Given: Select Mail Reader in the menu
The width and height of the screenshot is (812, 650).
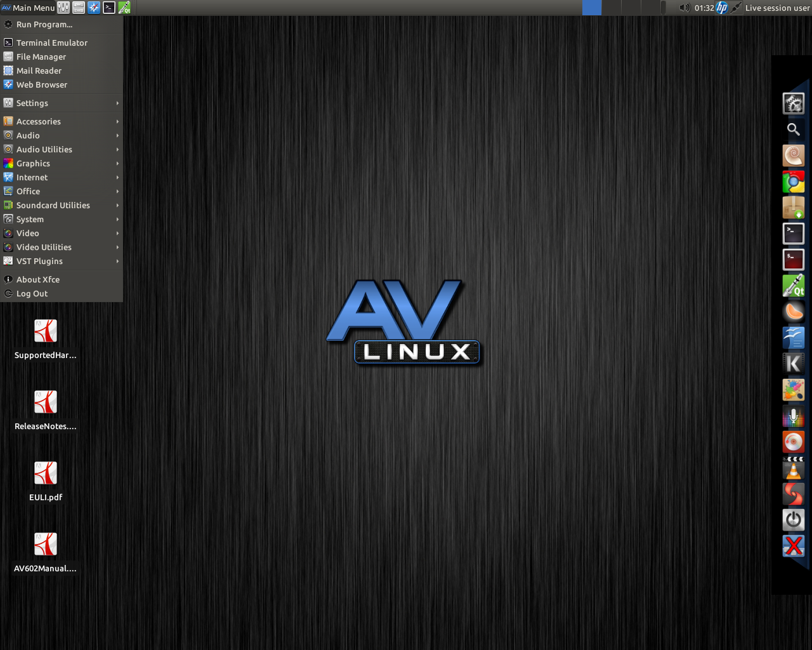Looking at the screenshot, I should pyautogui.click(x=62, y=70).
